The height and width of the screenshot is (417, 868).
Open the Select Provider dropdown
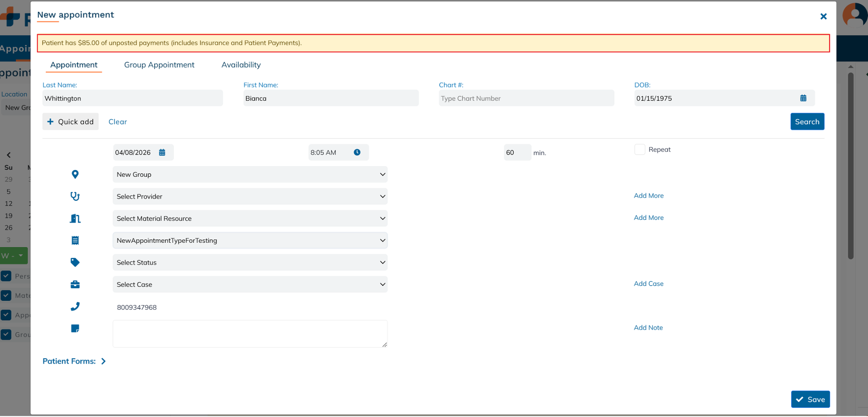[x=250, y=197]
